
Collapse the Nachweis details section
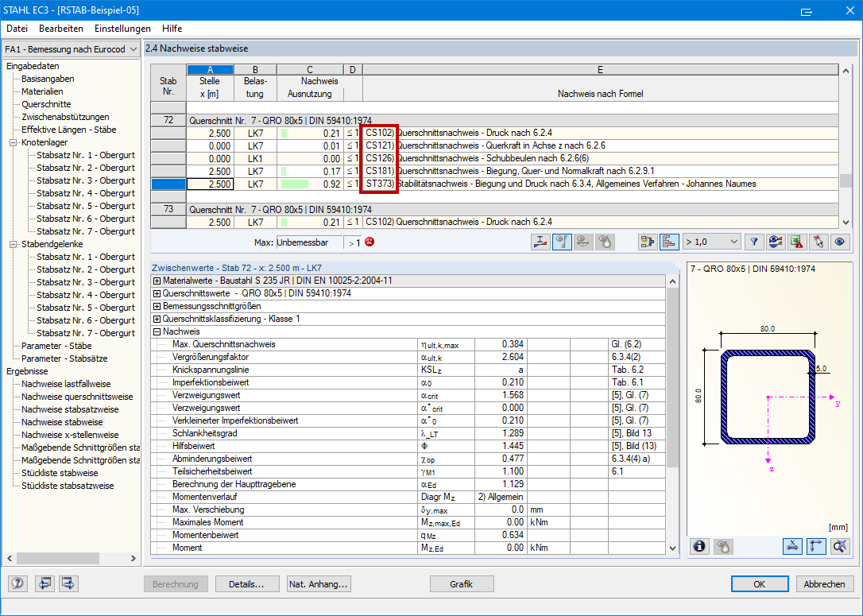click(x=157, y=332)
